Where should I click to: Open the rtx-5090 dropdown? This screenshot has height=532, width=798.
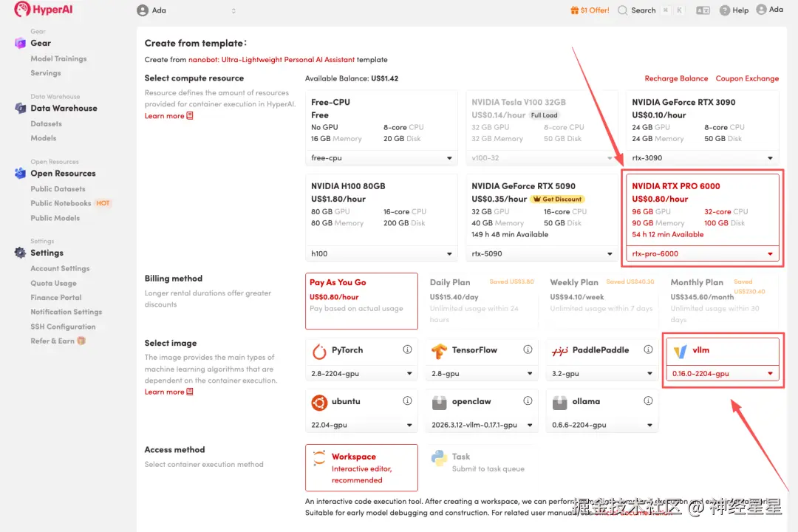542,253
